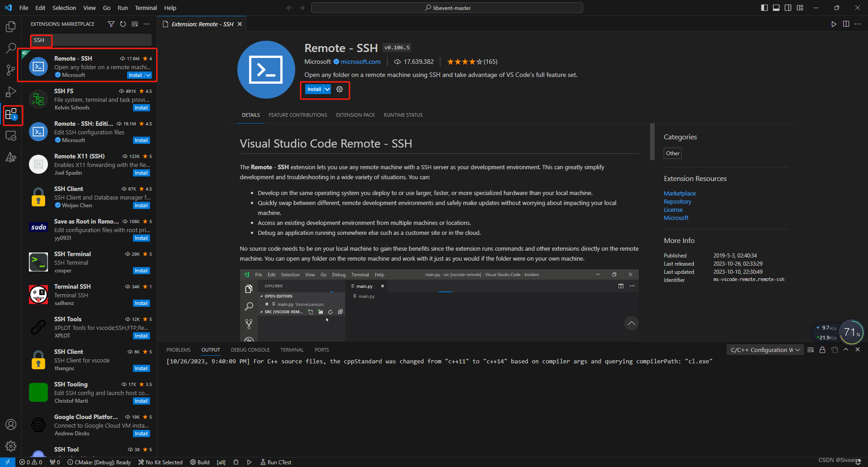Open the Terminal menu
The height and width of the screenshot is (467, 868).
coord(146,8)
